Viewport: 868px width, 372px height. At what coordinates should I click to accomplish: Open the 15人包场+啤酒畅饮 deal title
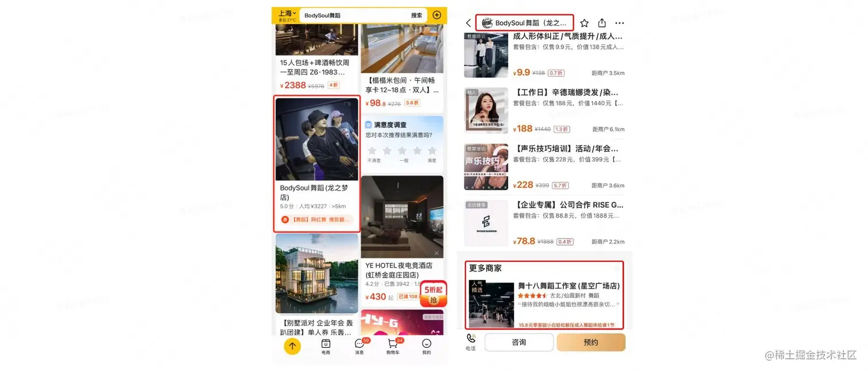pos(315,67)
